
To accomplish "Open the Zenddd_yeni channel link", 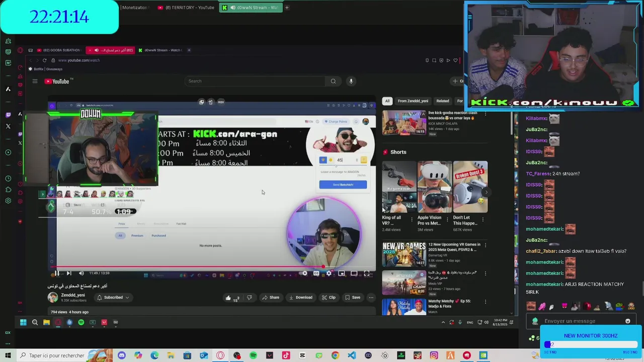I will pyautogui.click(x=73, y=295).
